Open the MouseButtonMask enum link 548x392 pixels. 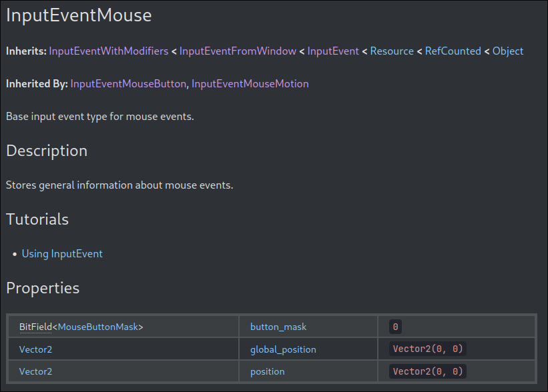[x=98, y=327]
